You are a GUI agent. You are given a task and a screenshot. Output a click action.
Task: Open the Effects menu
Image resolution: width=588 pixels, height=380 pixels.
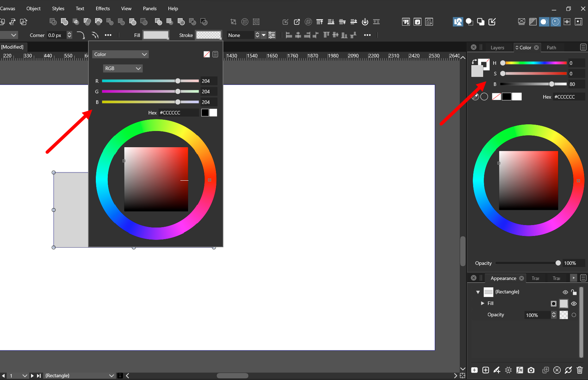click(103, 8)
